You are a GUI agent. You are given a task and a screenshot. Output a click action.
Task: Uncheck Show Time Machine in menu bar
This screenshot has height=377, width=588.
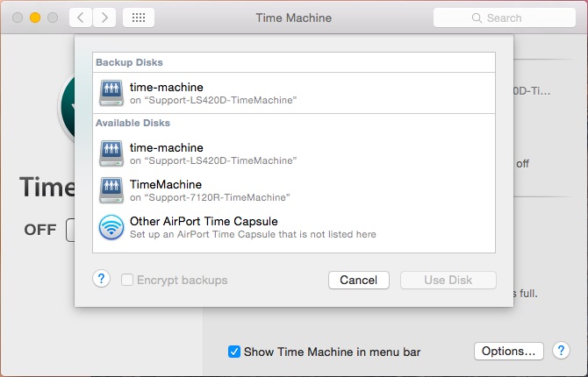(x=234, y=352)
